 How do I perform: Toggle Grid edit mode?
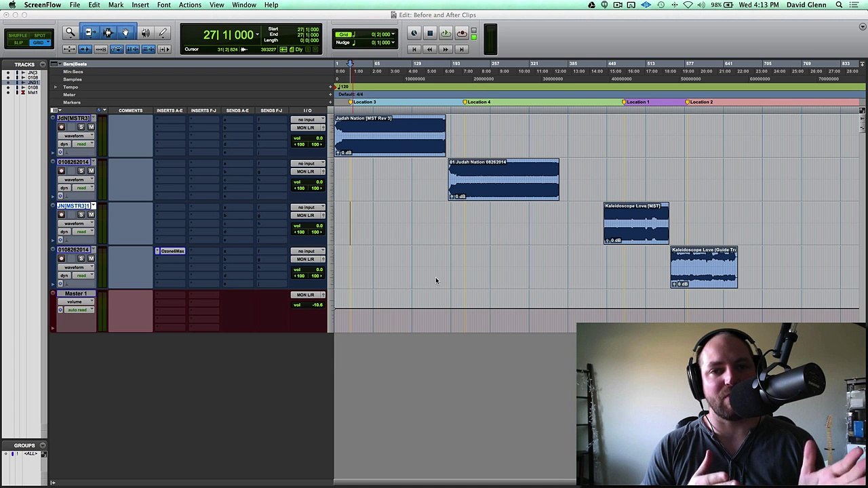tap(39, 43)
